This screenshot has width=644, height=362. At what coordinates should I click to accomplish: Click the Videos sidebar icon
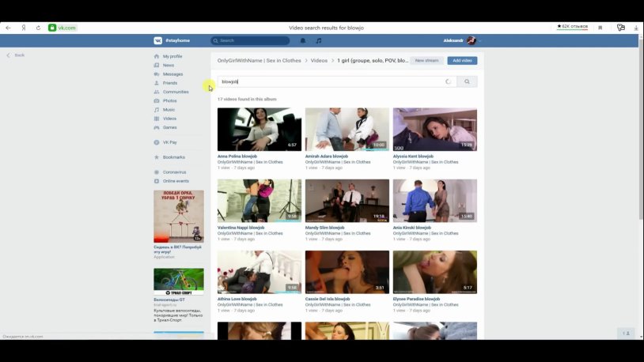pos(157,119)
